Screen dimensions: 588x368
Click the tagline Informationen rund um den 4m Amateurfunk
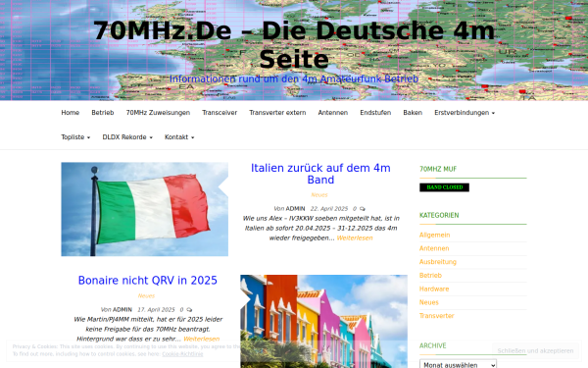click(294, 79)
